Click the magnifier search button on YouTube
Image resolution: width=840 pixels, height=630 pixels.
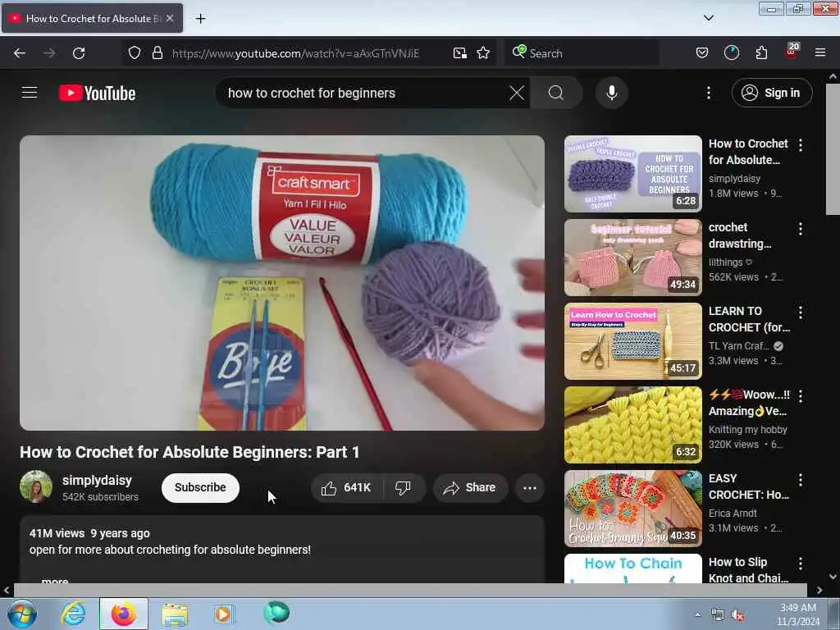click(556, 93)
